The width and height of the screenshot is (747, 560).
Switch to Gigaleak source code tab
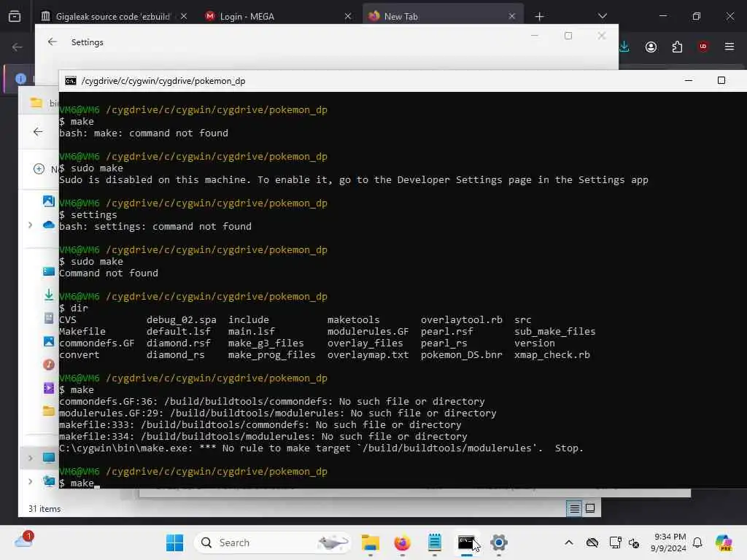[x=113, y=17]
